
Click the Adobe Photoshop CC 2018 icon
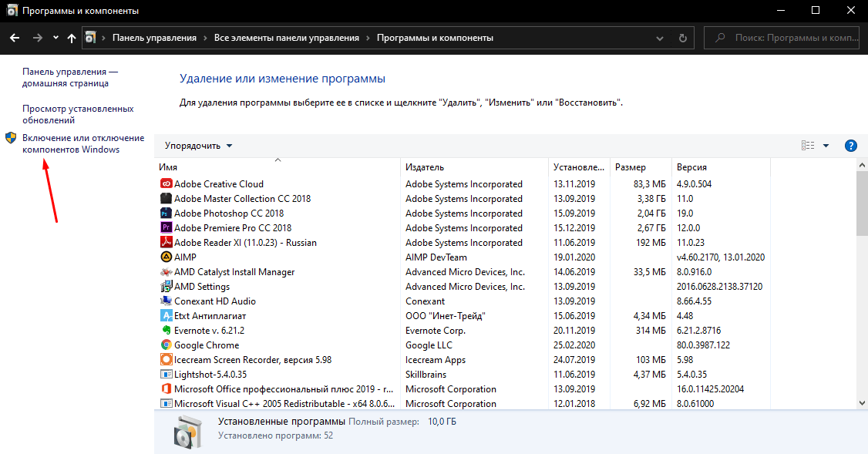pos(166,214)
